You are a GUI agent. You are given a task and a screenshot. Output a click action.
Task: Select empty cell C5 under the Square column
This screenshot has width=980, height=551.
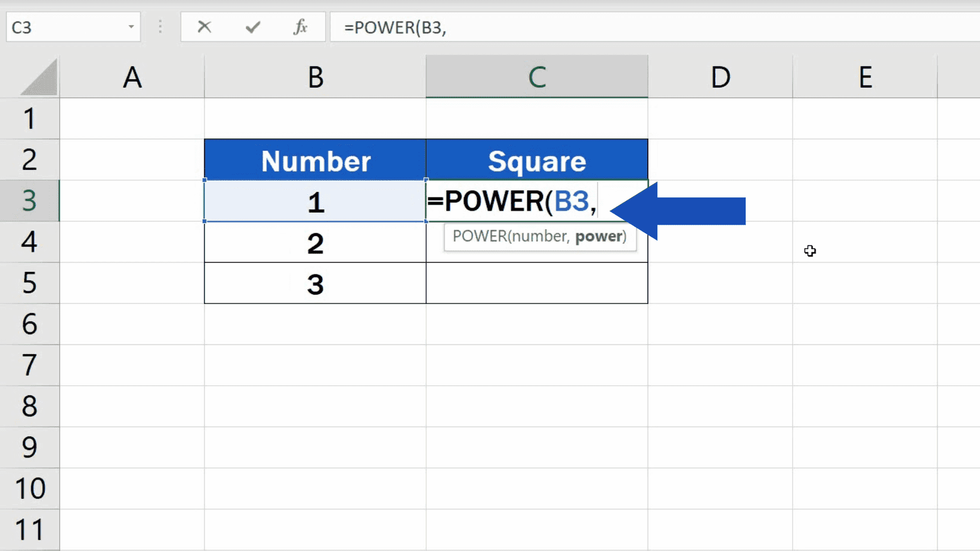pyautogui.click(x=536, y=284)
